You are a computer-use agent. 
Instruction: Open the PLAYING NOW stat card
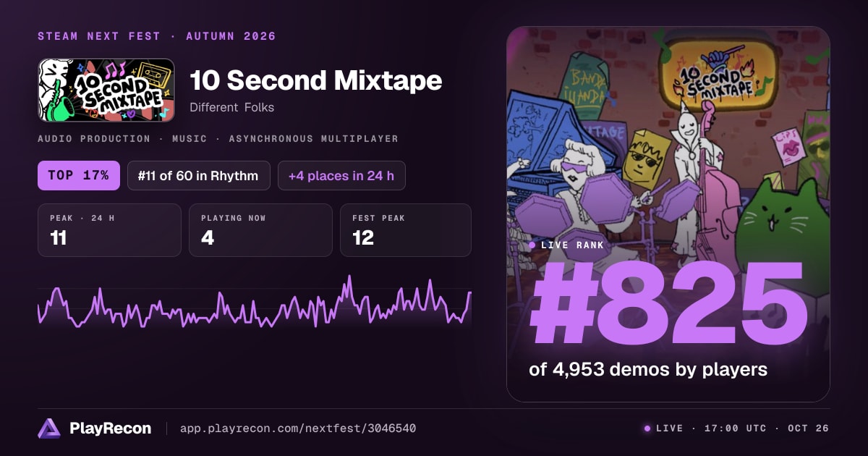click(260, 230)
